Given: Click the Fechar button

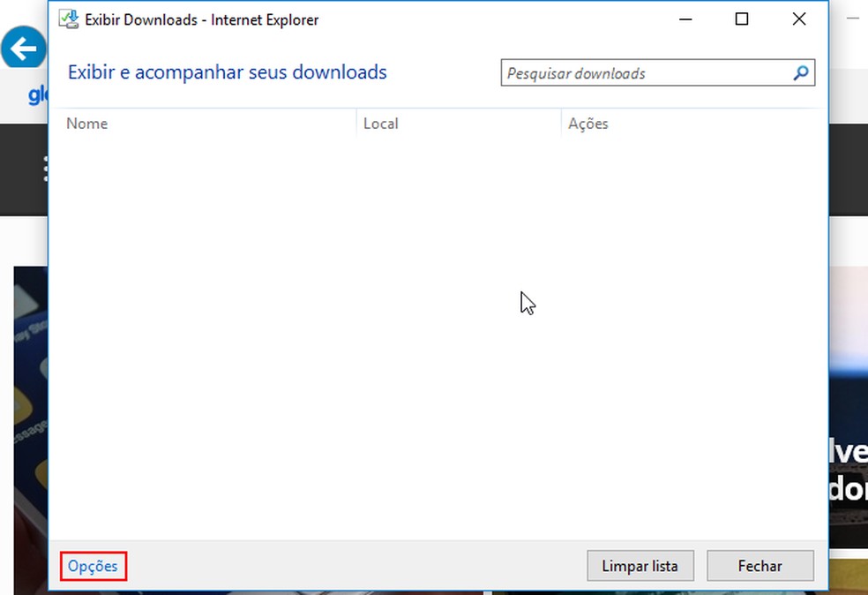Looking at the screenshot, I should click(x=760, y=566).
